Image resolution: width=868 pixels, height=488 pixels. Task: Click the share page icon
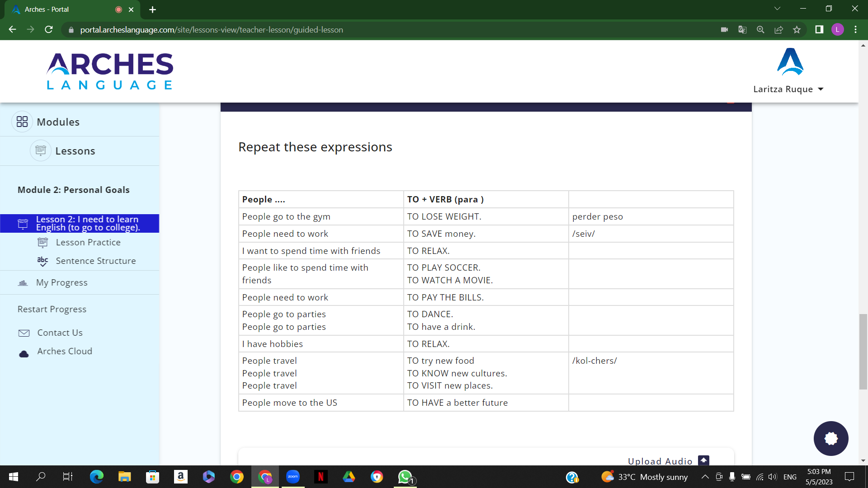click(778, 29)
